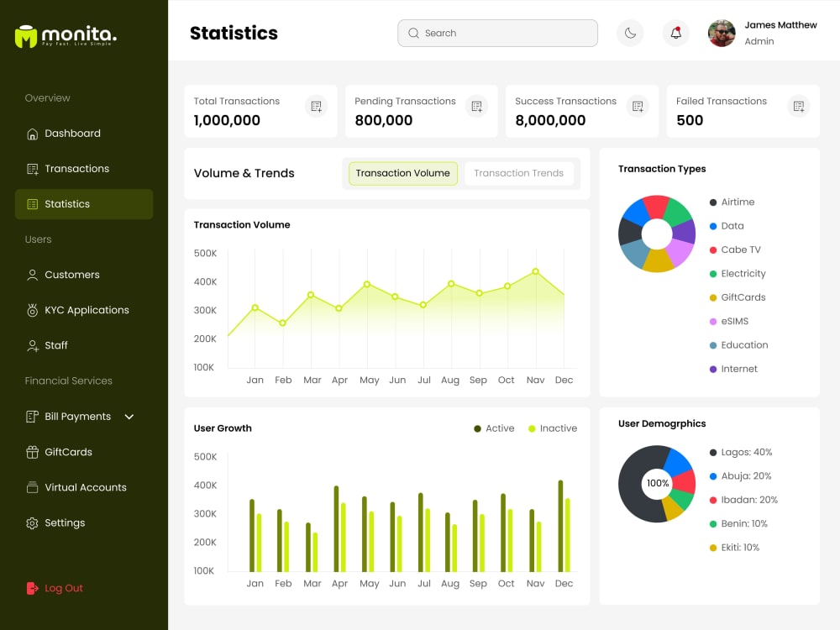Click the red Log Out icon

coord(32,588)
